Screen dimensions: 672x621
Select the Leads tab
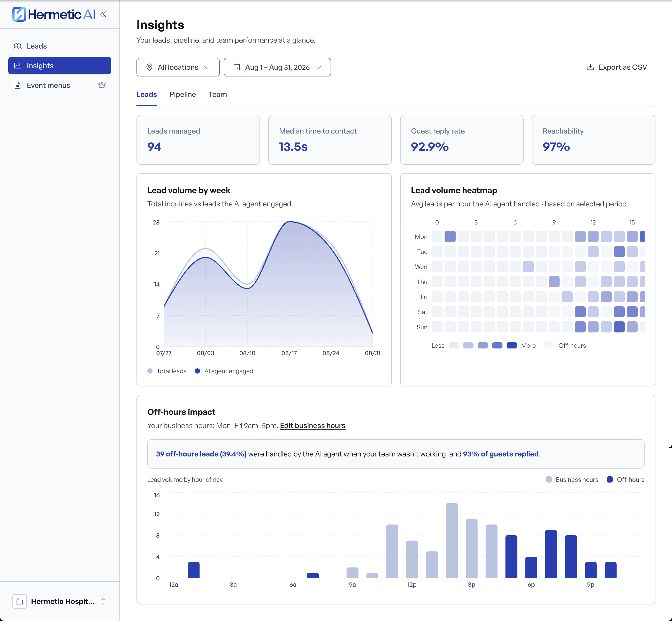147,95
